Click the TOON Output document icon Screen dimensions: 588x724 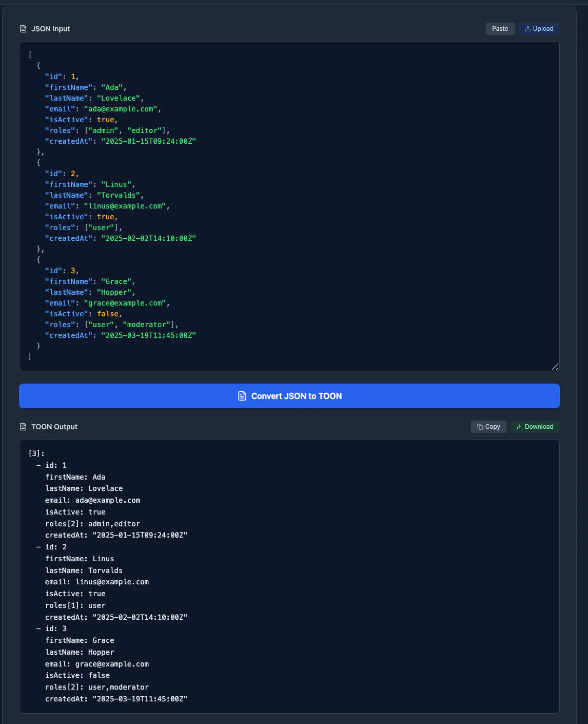click(x=23, y=427)
